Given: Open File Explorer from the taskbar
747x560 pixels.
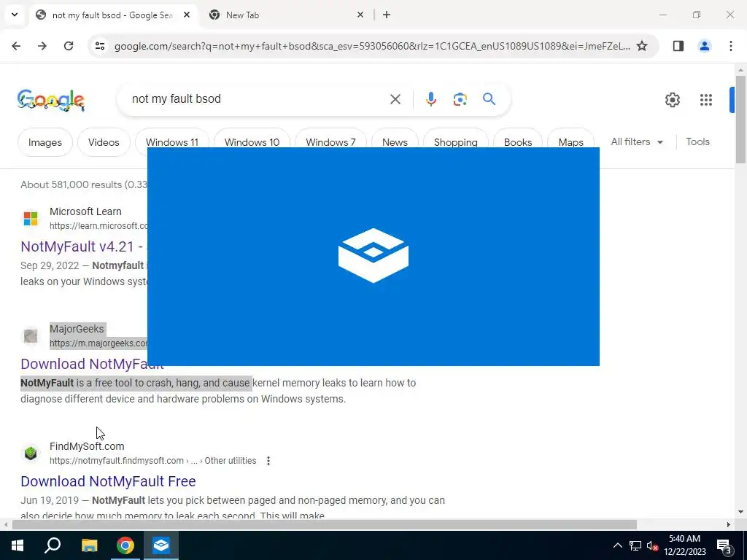Looking at the screenshot, I should tap(89, 545).
